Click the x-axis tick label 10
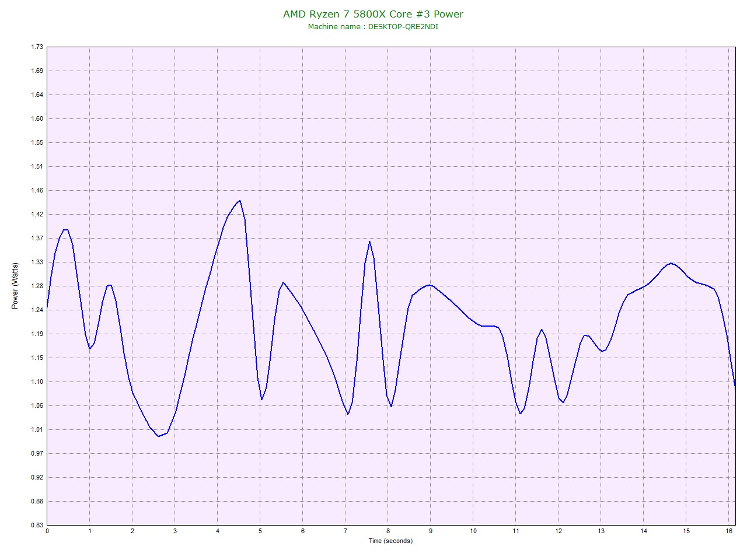The width and height of the screenshot is (747, 560). (473, 531)
